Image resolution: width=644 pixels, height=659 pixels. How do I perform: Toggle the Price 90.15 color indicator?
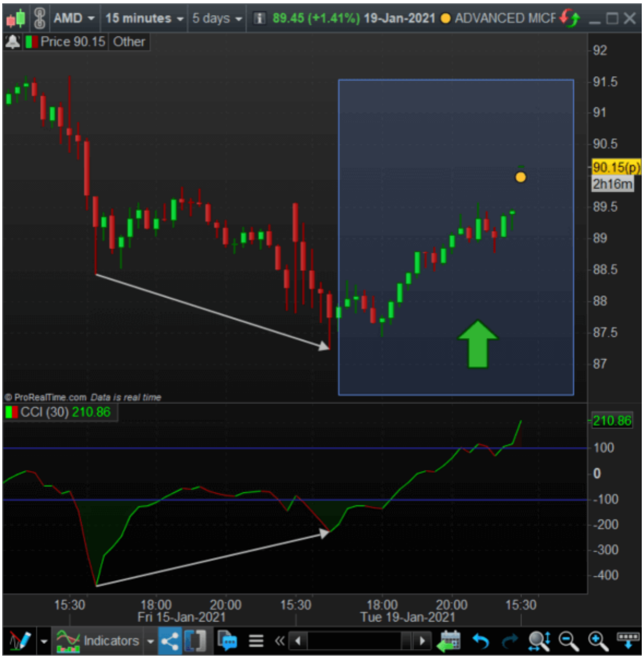point(32,42)
